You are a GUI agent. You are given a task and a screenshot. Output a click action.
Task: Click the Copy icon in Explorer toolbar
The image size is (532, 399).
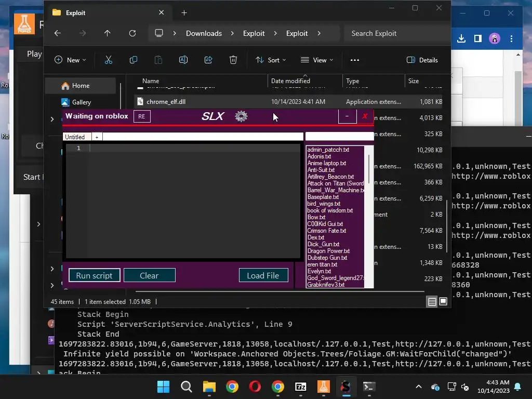pos(134,60)
